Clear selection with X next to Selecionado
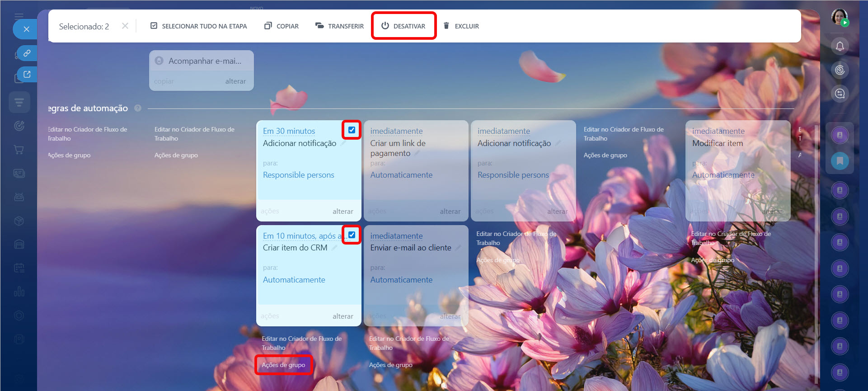868x391 pixels. point(125,26)
